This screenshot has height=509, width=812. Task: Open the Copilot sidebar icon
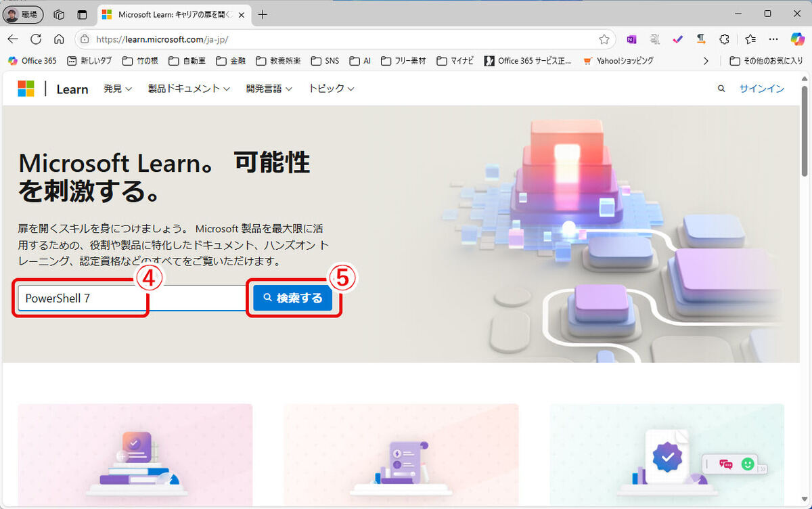[798, 39]
